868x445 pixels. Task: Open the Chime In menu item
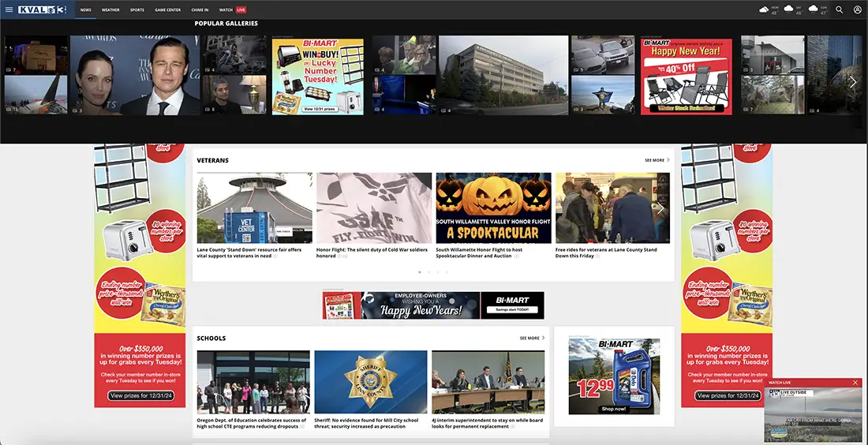[200, 10]
